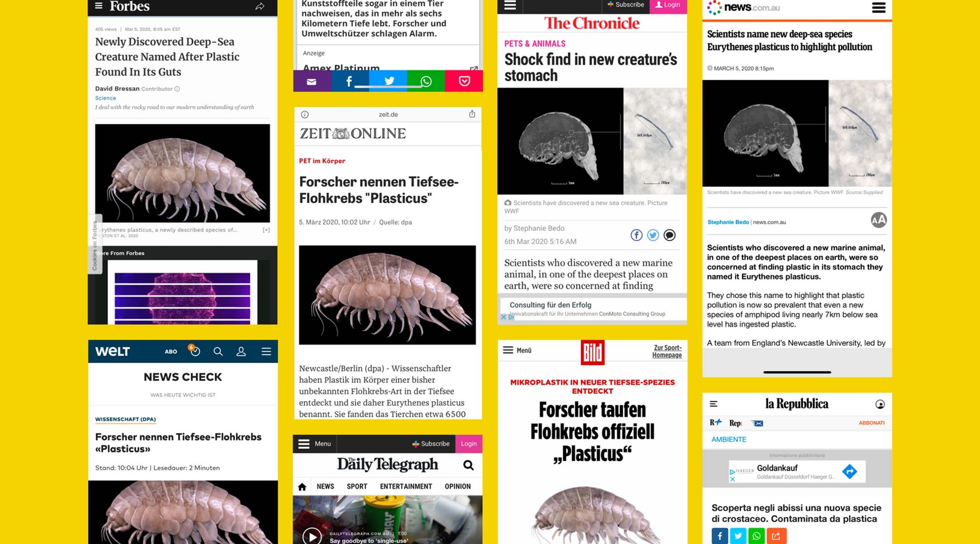Click Subscribe on The Chronicle
Viewport: 980px width, 544px height.
tap(626, 5)
